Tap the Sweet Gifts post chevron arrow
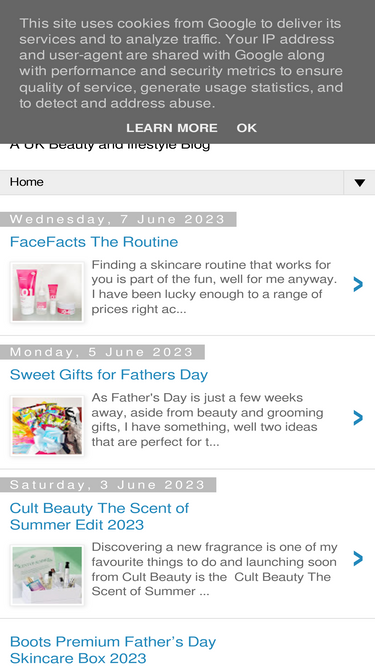Viewport: 375px width, 667px height. [358, 418]
